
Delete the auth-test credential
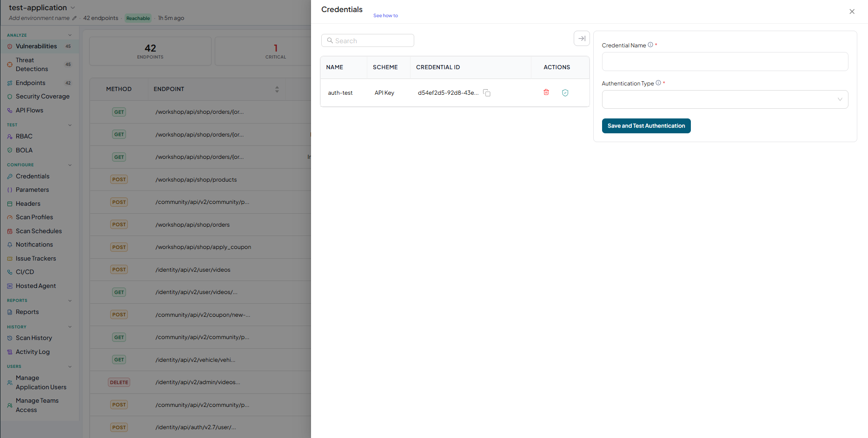click(x=546, y=92)
